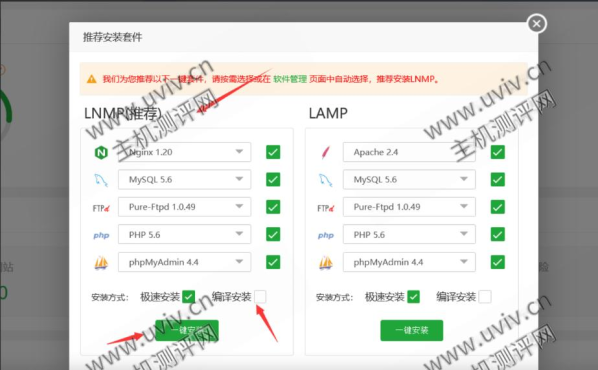This screenshot has height=370, width=598.
Task: Click the php logo icon under LNMP
Action: 101,235
